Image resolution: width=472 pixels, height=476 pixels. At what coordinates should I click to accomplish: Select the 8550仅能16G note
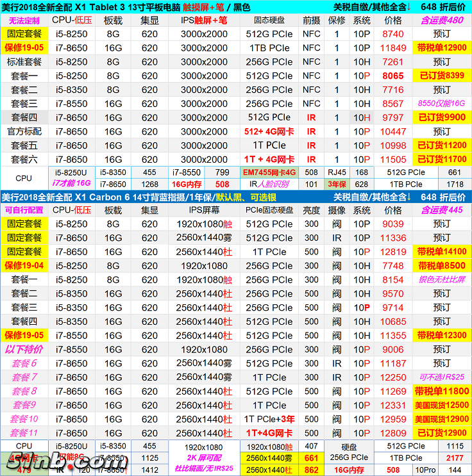(x=441, y=103)
